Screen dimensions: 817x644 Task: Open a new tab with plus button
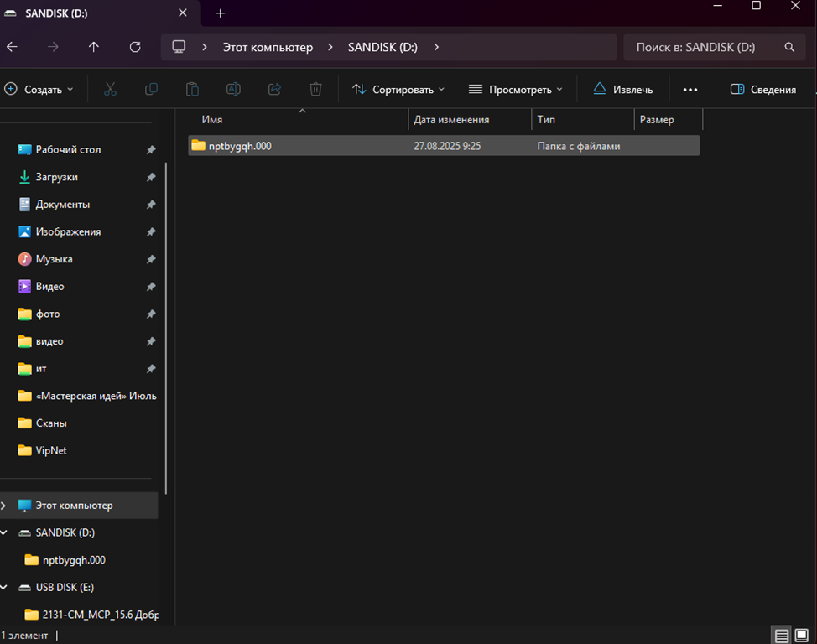pyautogui.click(x=221, y=13)
